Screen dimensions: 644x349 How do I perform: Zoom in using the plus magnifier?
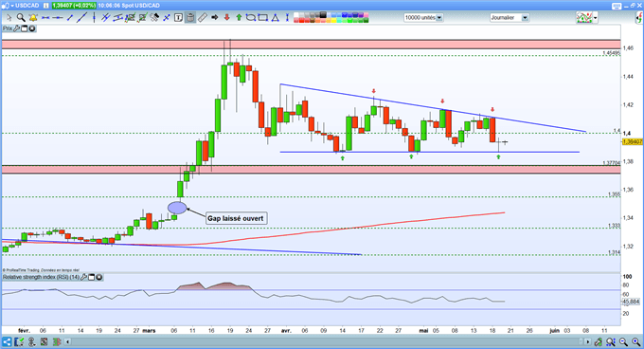tap(635, 341)
